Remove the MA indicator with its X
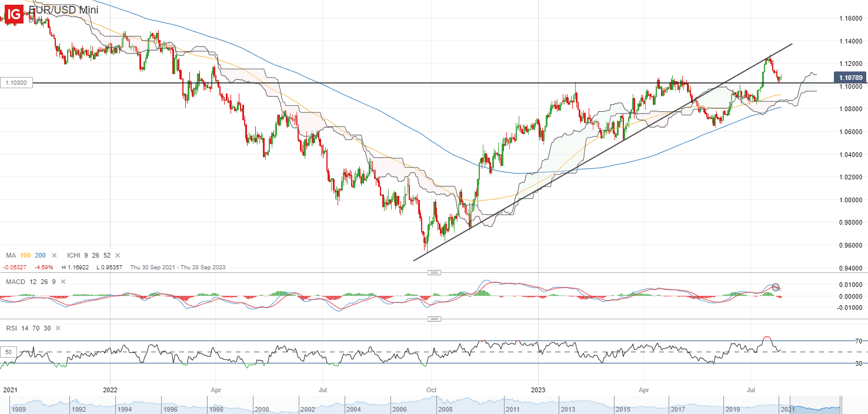 (54, 256)
